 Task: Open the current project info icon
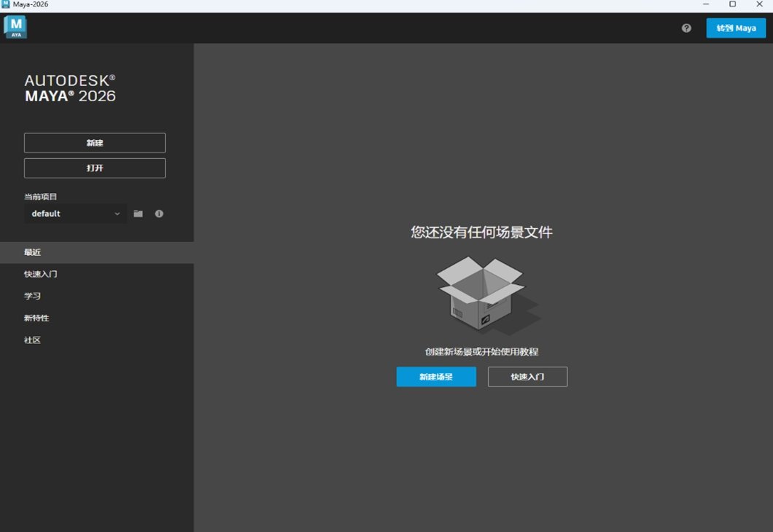(x=159, y=214)
